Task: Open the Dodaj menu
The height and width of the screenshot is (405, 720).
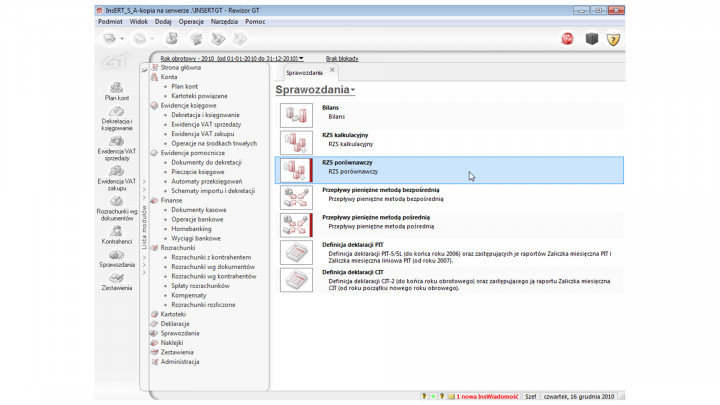Action: [163, 22]
